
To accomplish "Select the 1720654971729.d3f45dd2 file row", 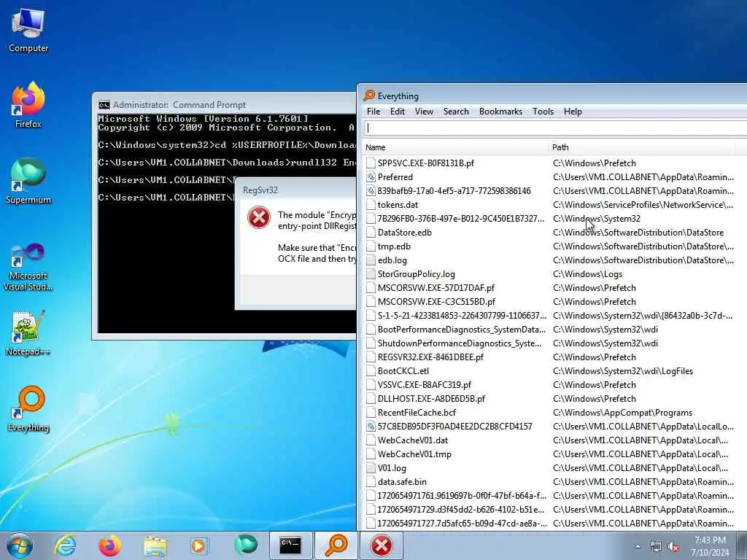I will 554,510.
